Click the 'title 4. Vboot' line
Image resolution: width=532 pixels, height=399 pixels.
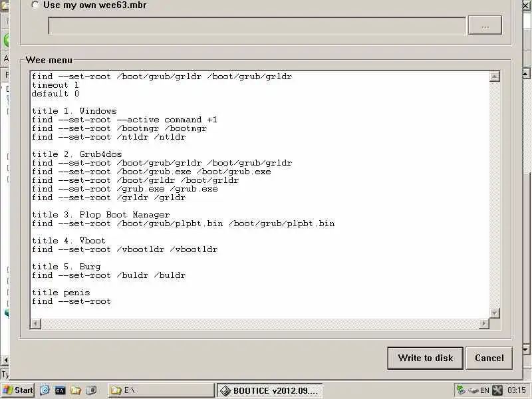tap(68, 241)
